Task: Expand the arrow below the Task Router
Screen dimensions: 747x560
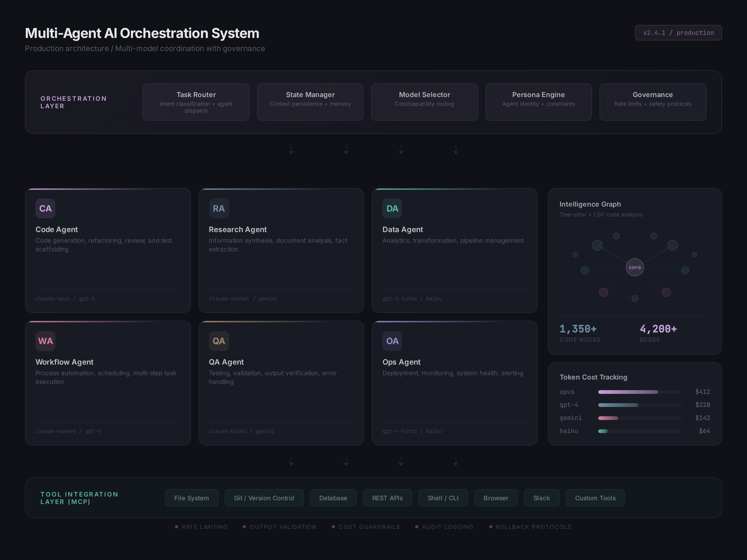Action: pos(291,150)
